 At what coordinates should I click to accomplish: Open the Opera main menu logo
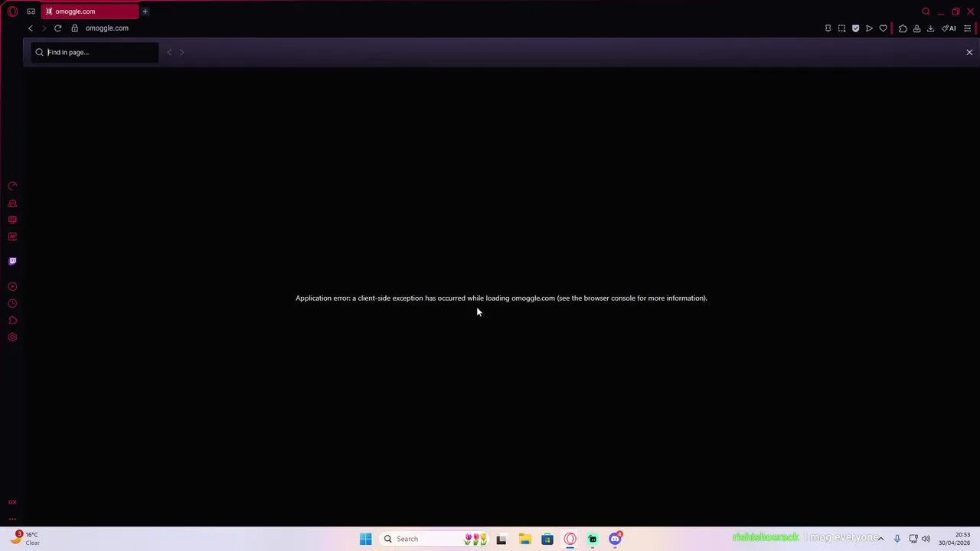(12, 11)
